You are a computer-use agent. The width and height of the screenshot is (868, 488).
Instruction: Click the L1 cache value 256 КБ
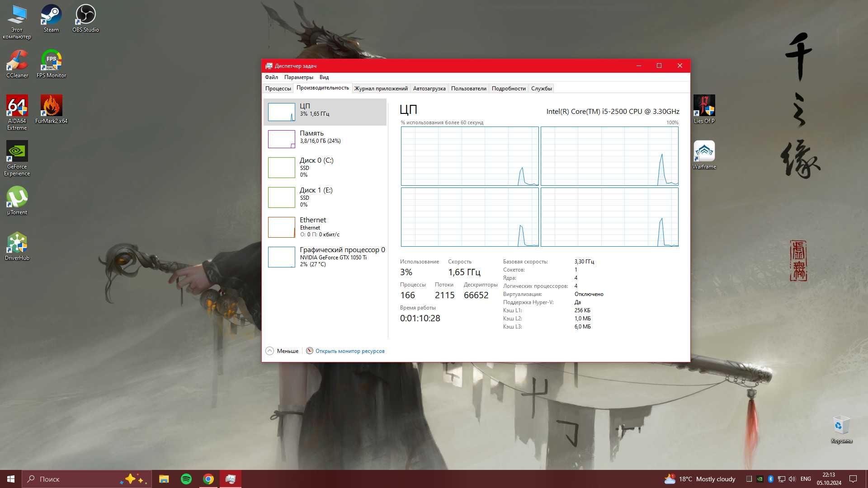point(582,310)
